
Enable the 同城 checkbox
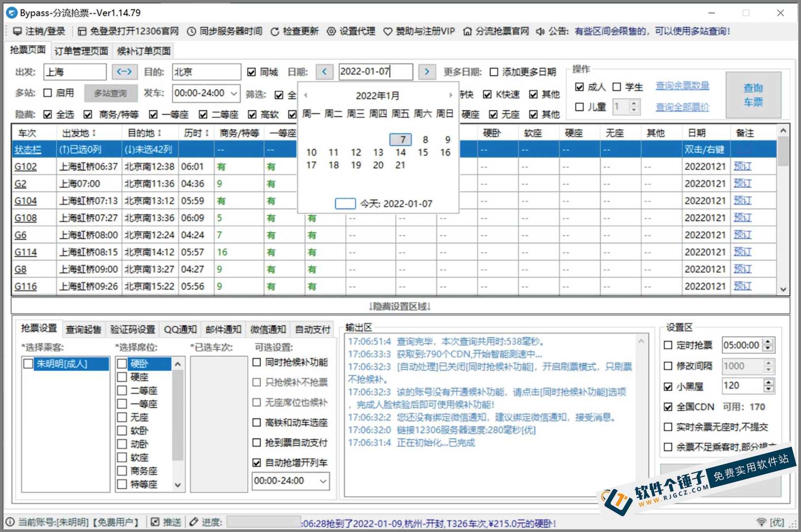[251, 72]
